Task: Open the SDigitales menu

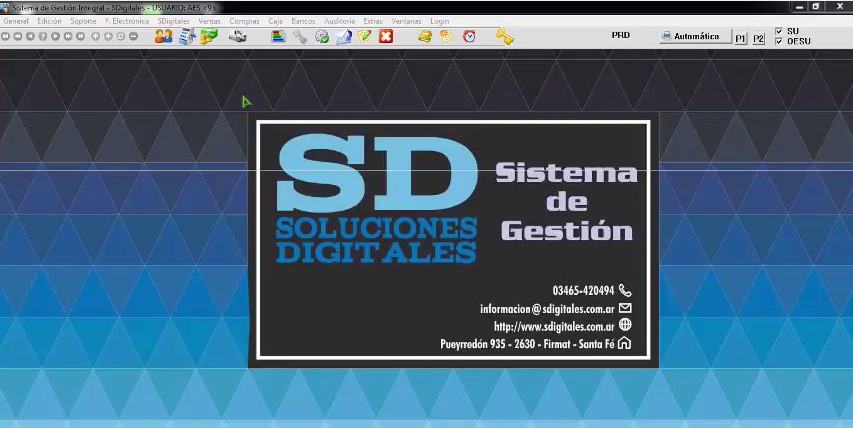Action: pos(174,21)
